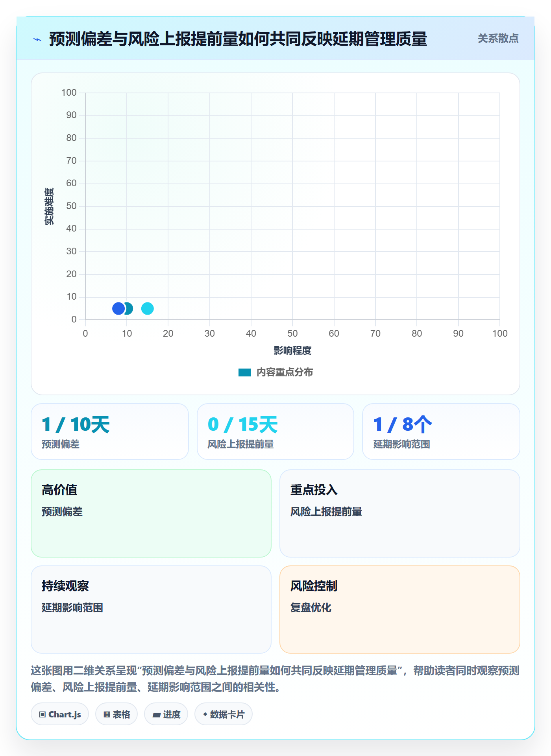551x756 pixels.
Task: Click "延期影响范围" inside the 持续观察 card
Action: point(72,608)
